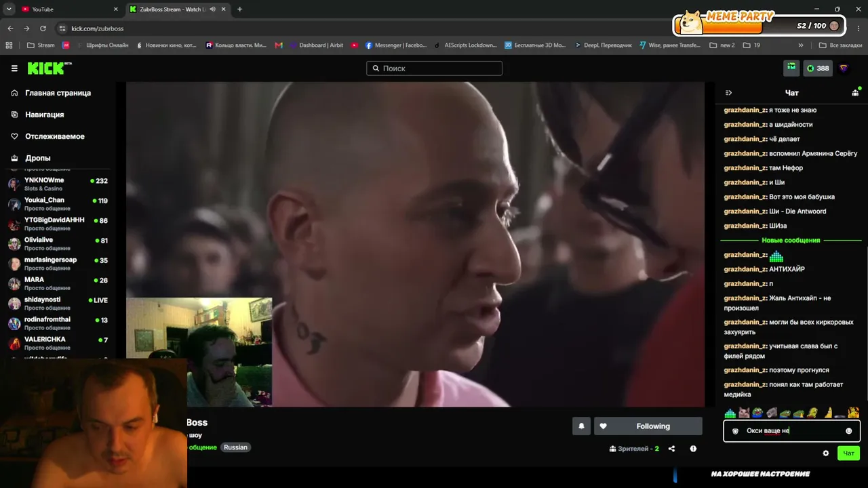Open the green treasure chest icon in header
Viewport: 868px width, 488px height.
tap(791, 68)
